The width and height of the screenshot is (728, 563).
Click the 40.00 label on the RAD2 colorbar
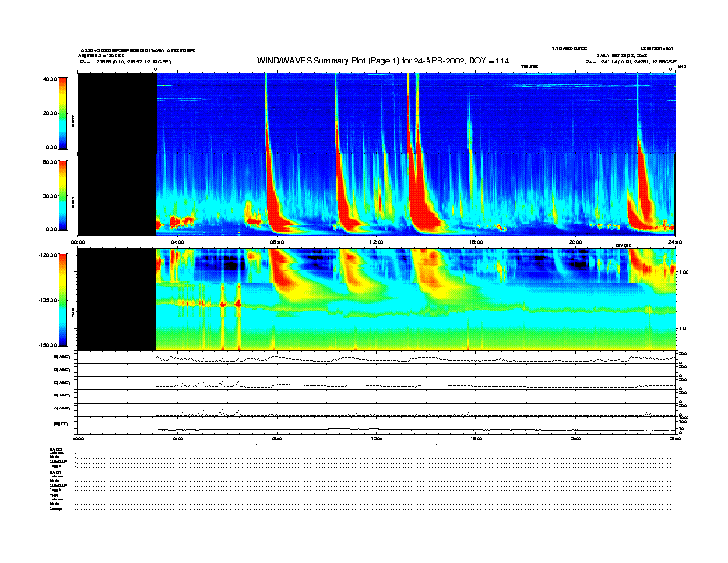point(50,79)
